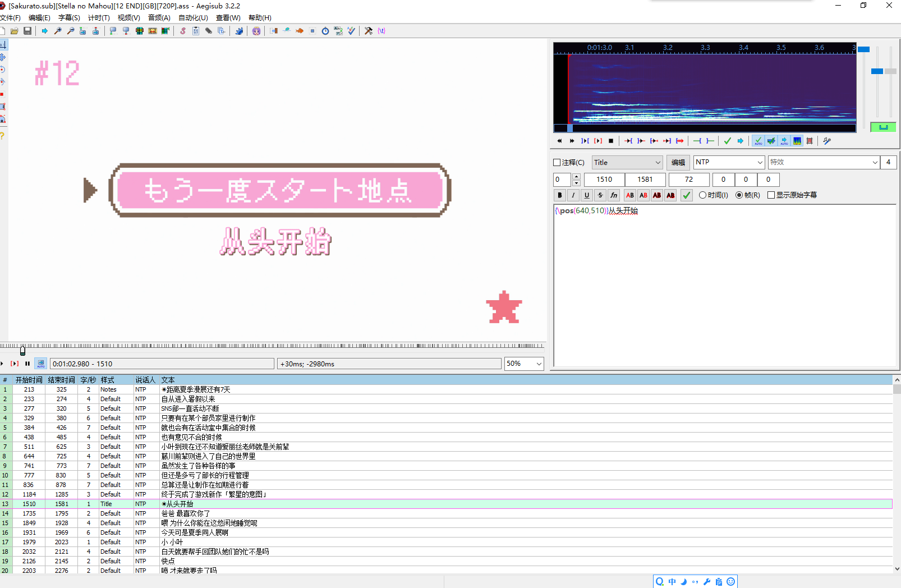901x588 pixels.
Task: Toggle green link button for audio sliders
Action: pos(883,127)
